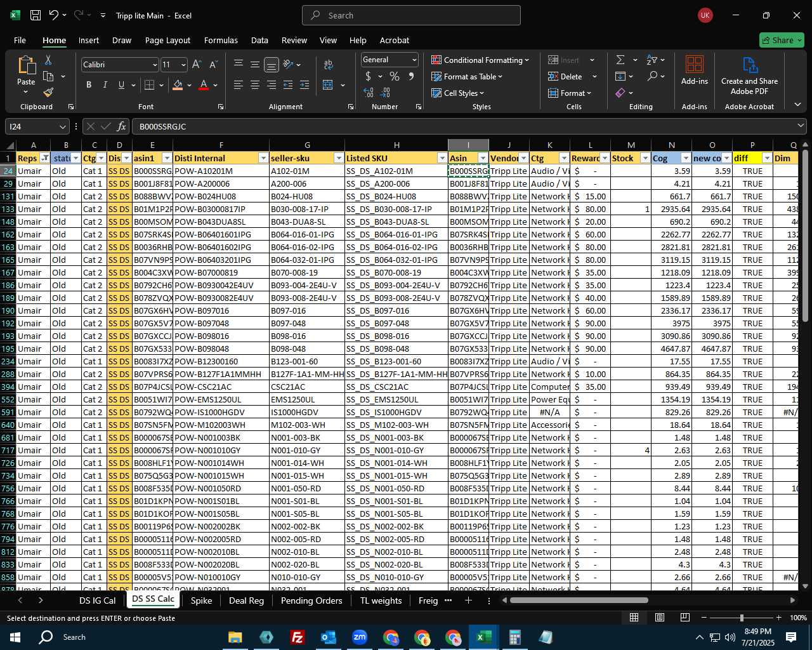Toggle Bottom Align alignment
The width and height of the screenshot is (812, 650).
(272, 65)
